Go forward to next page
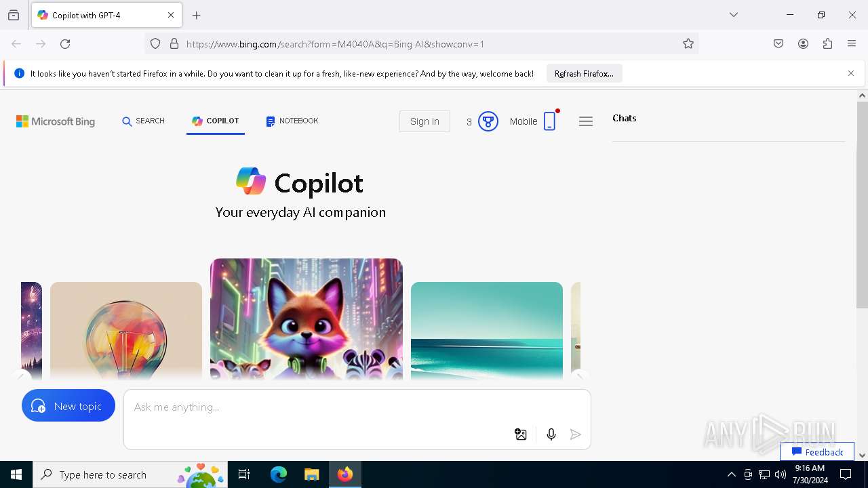This screenshot has height=488, width=868. [41, 44]
